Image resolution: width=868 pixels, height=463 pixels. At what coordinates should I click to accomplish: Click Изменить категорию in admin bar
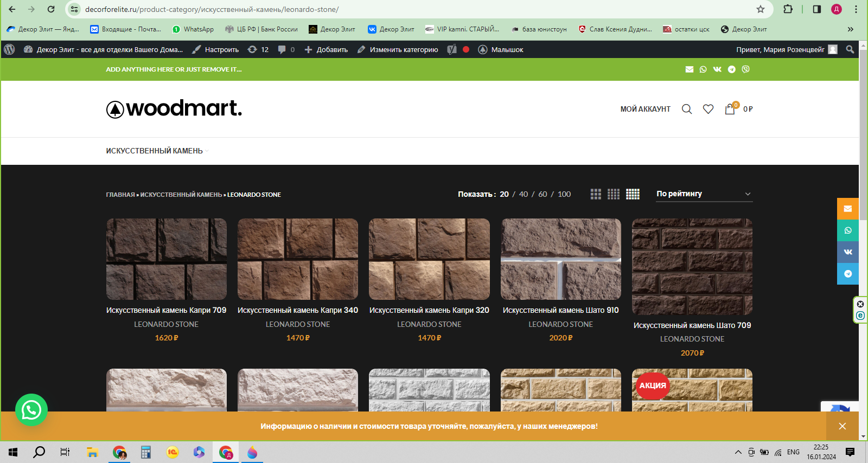398,49
